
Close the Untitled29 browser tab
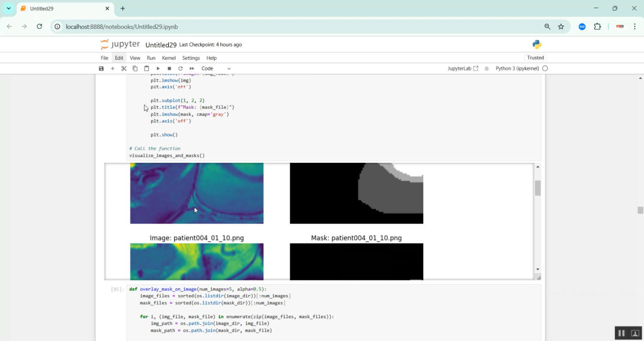tap(107, 9)
